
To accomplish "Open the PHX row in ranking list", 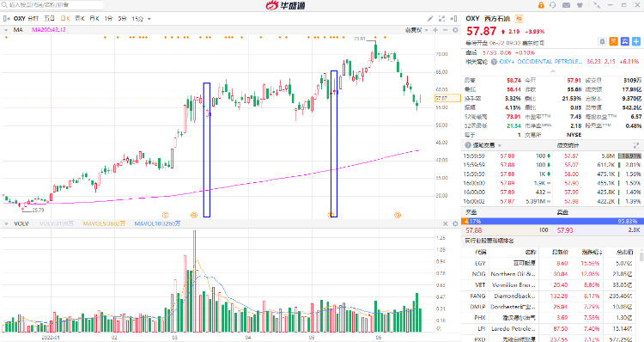I will (550, 318).
